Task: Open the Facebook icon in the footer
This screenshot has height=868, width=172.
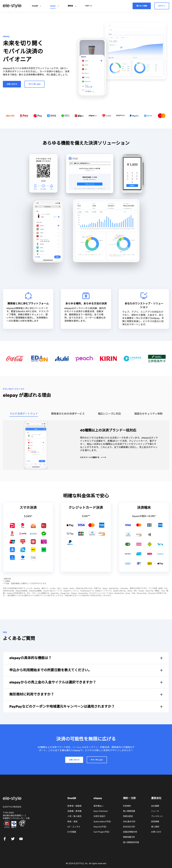Action: (5, 839)
